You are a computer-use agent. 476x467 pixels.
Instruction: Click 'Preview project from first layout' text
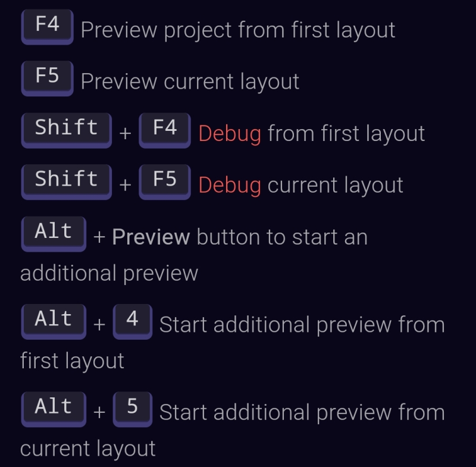point(238,31)
